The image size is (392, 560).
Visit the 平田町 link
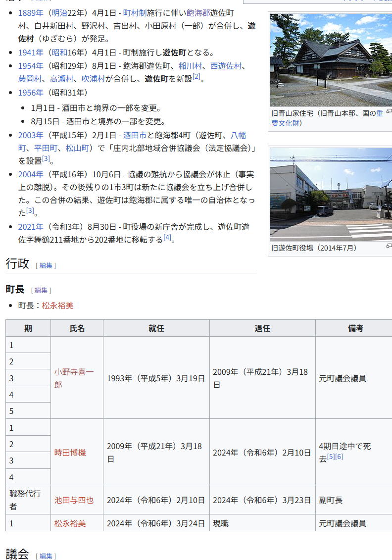tap(46, 148)
